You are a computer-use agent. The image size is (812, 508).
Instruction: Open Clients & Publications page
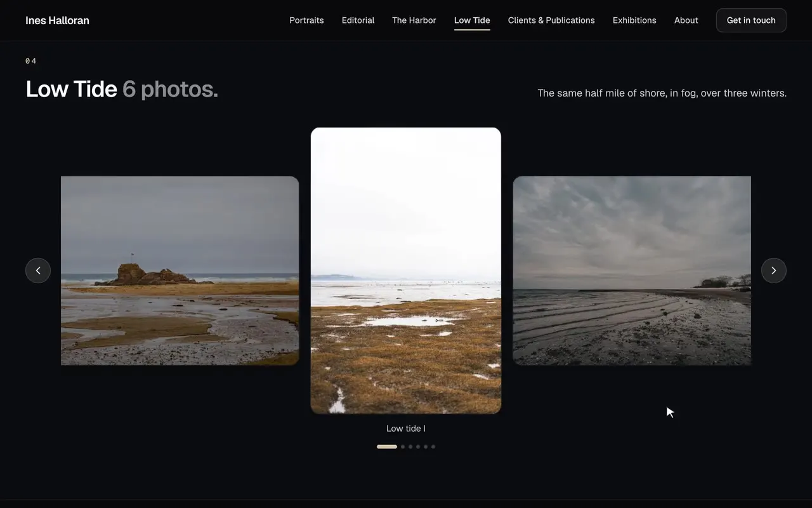[x=551, y=20]
